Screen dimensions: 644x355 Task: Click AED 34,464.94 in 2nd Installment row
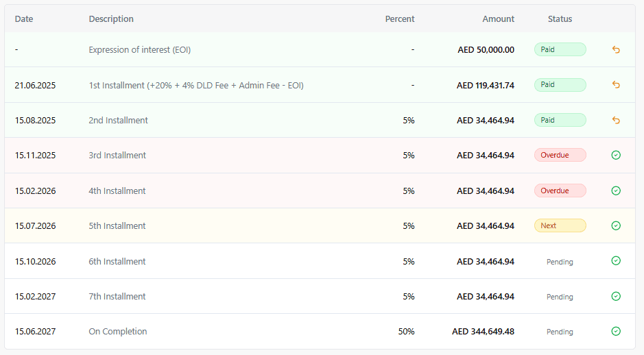pyautogui.click(x=486, y=120)
